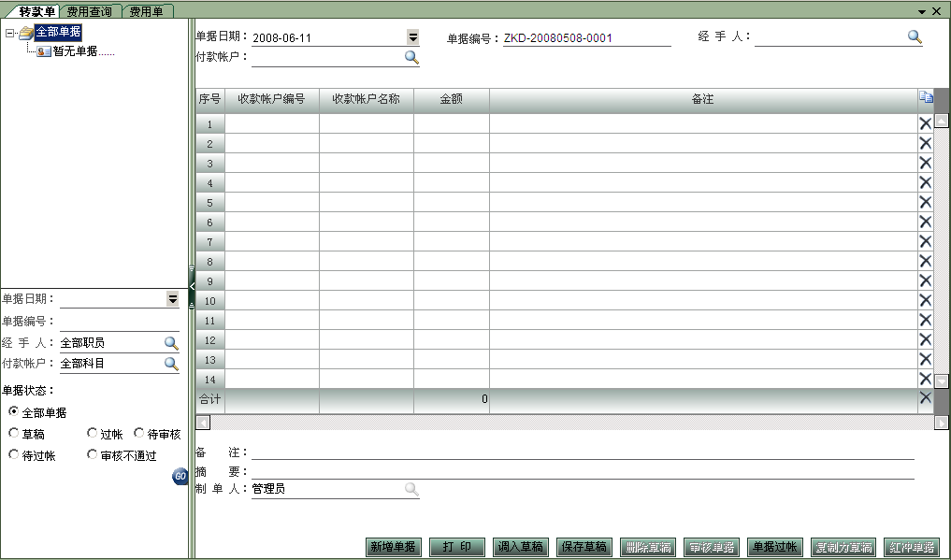Image resolution: width=951 pixels, height=560 pixels.
Task: Click the X icon on the 合计 row
Action: point(925,397)
